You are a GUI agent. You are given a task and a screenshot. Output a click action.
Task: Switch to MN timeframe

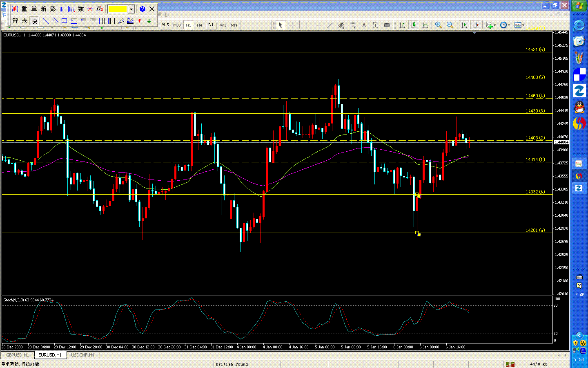tap(234, 25)
